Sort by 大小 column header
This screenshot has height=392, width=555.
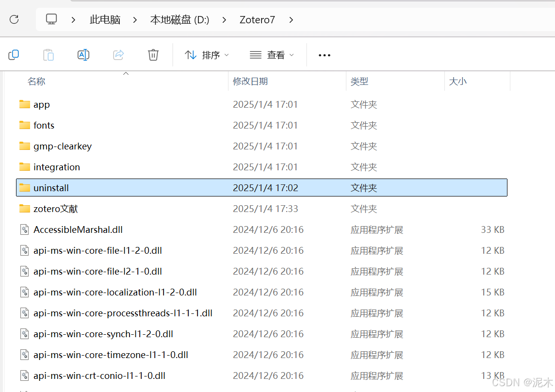(457, 82)
